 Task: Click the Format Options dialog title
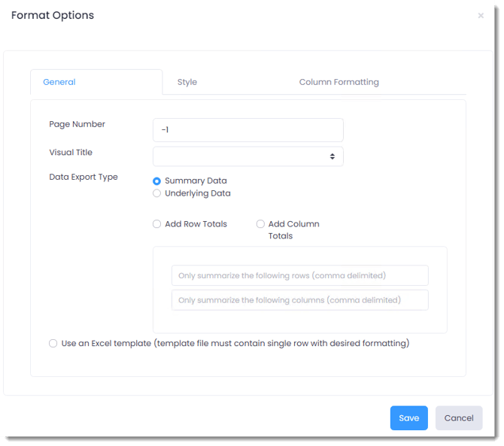pos(53,16)
